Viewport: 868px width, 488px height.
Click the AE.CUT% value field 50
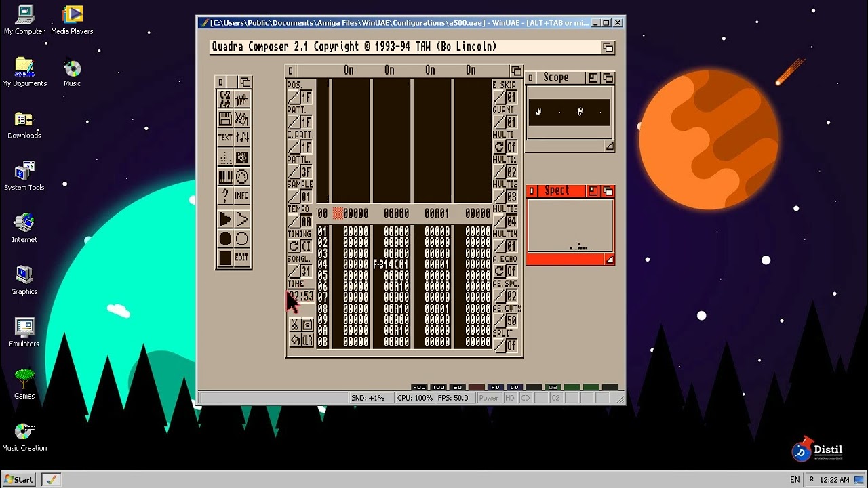coord(511,321)
